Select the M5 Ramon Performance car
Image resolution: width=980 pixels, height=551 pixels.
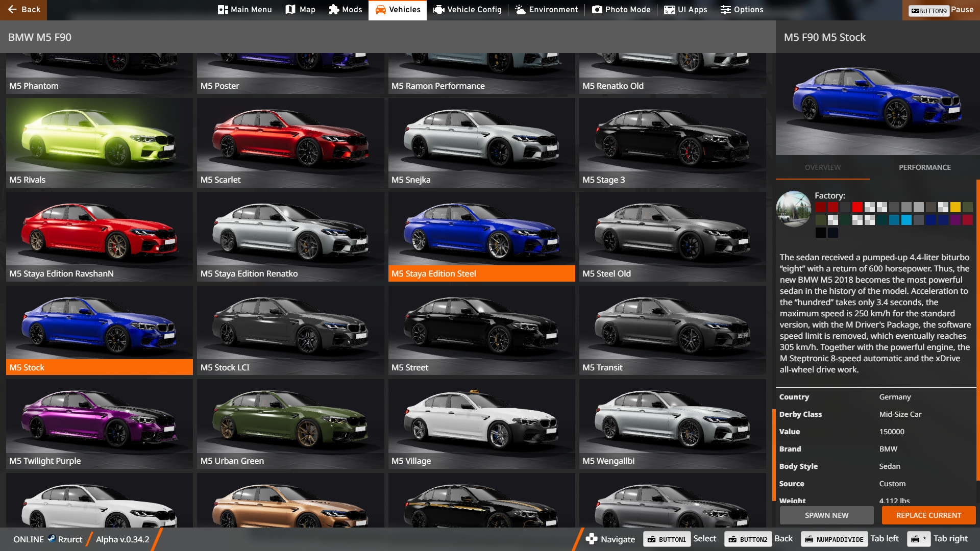[x=481, y=73]
